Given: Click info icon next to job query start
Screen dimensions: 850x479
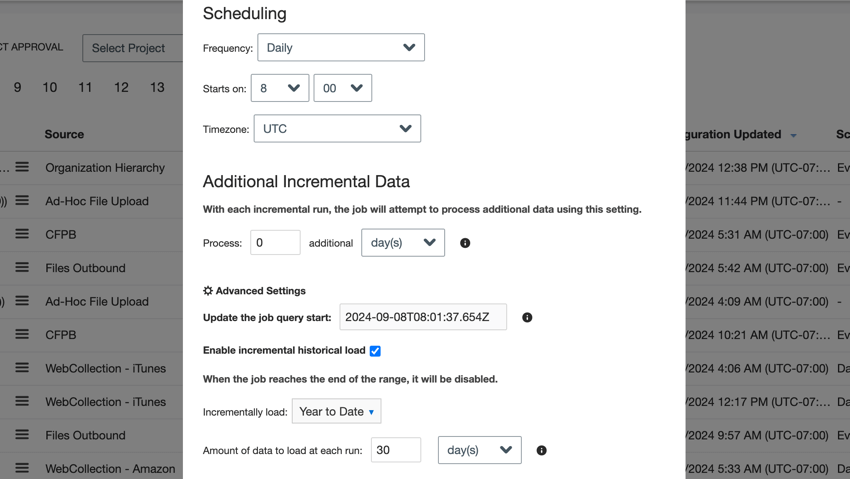Looking at the screenshot, I should pyautogui.click(x=527, y=318).
